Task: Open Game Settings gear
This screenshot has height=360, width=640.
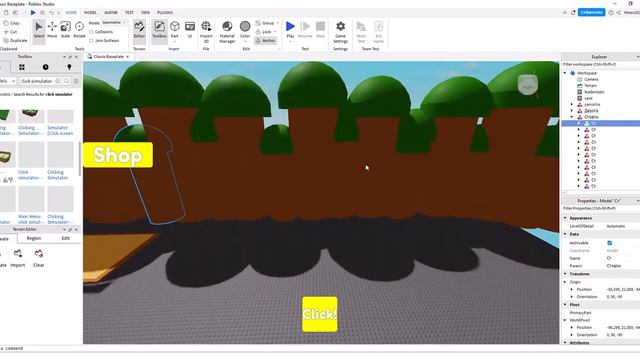Action: 340,32
